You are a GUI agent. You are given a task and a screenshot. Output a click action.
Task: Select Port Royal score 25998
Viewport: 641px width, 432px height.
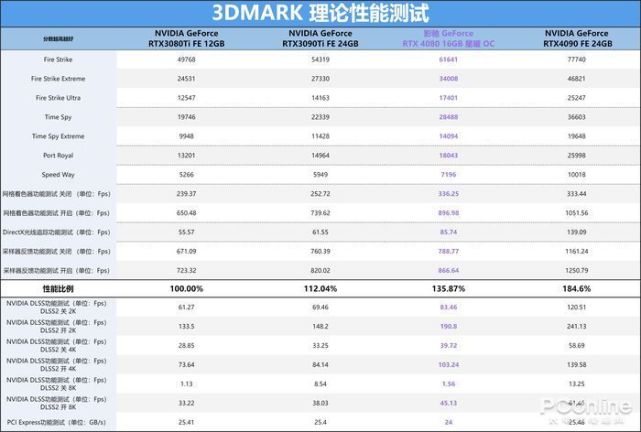click(577, 155)
